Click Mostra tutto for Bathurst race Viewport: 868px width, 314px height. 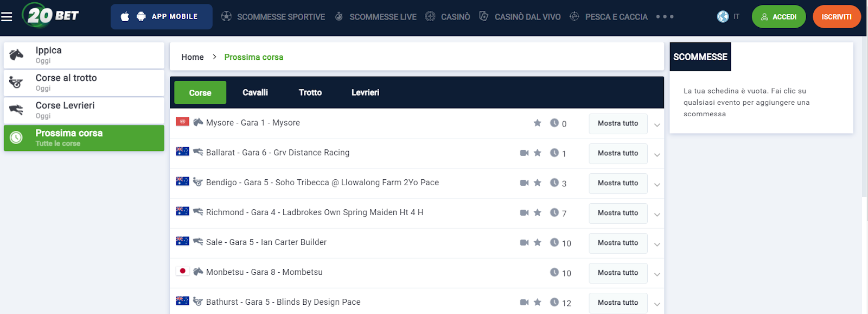(618, 303)
